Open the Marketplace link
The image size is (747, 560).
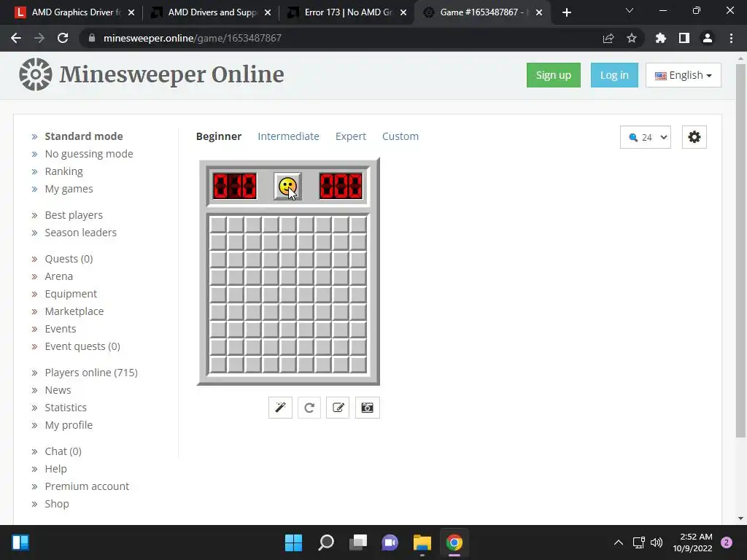click(x=74, y=311)
